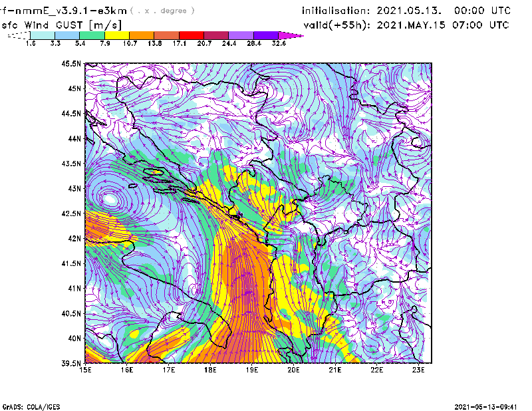Click the light cyan legend swatch
532x411 pixels.
coord(43,35)
